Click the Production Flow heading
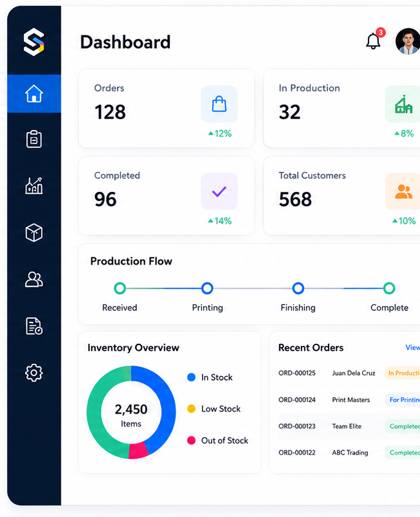The height and width of the screenshot is (517, 420). (131, 261)
